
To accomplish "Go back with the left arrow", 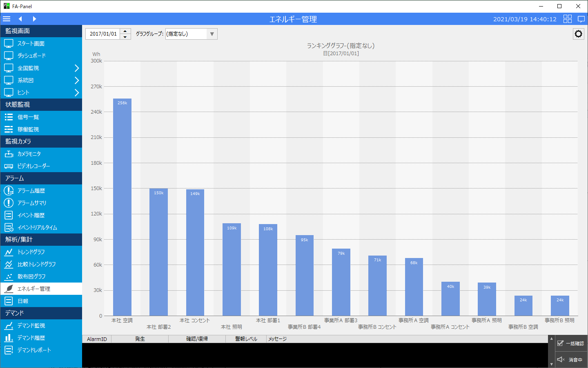I will coord(20,19).
